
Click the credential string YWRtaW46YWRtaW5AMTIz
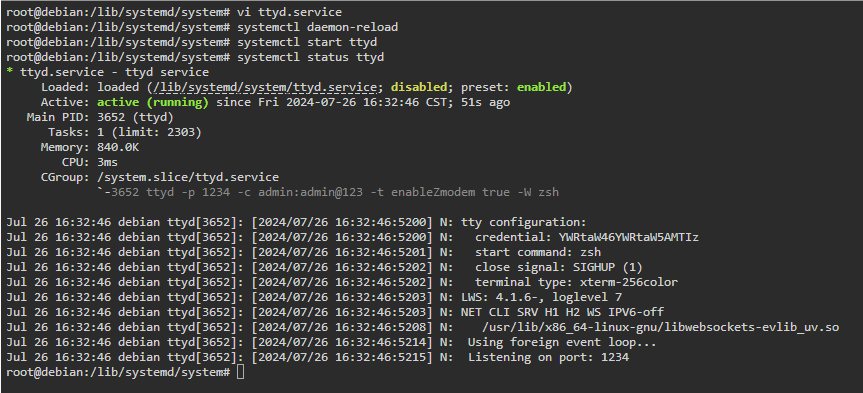click(629, 238)
